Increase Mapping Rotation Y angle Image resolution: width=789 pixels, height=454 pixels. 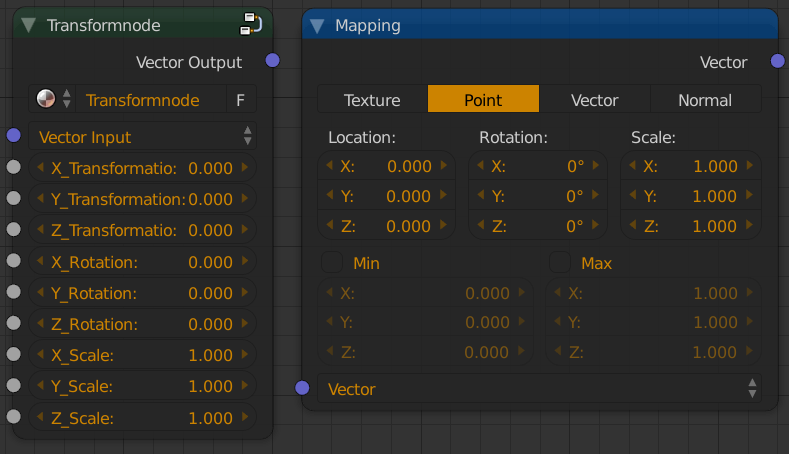tap(596, 195)
